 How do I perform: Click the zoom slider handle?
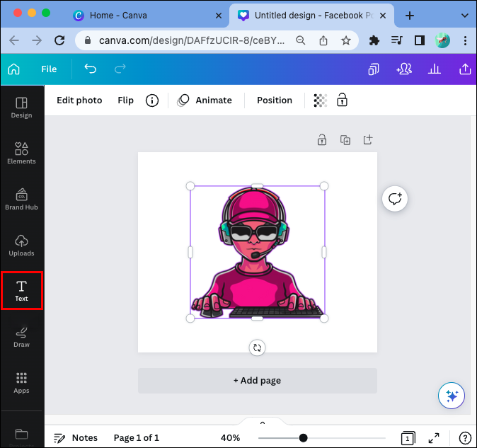pos(304,438)
